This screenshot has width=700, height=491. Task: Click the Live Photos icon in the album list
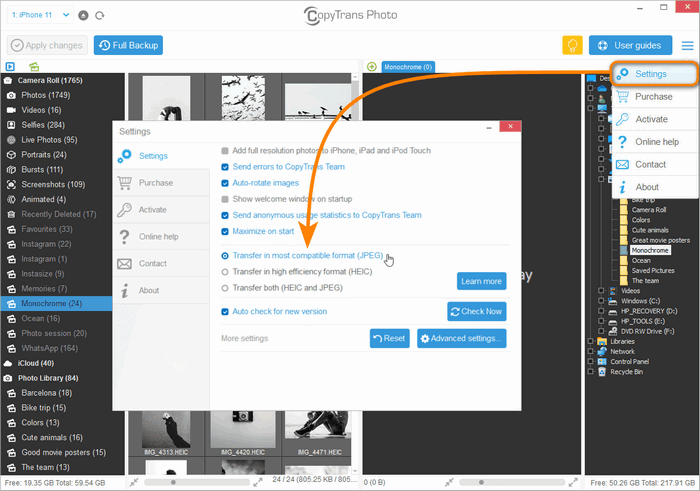pos(11,140)
